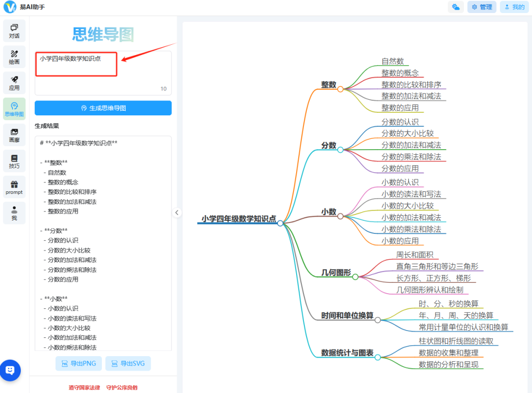
Task: Select the 技巧 book sidebar icon
Action: [14, 161]
